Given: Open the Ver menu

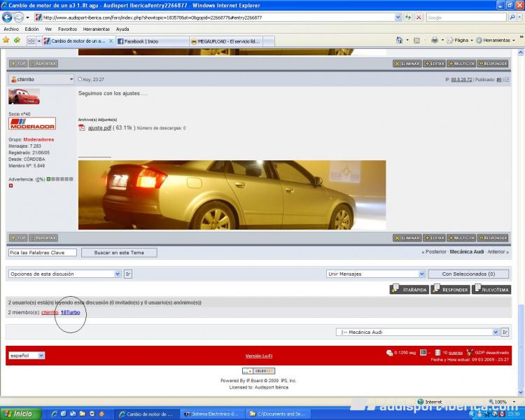Looking at the screenshot, I should click(48, 29).
